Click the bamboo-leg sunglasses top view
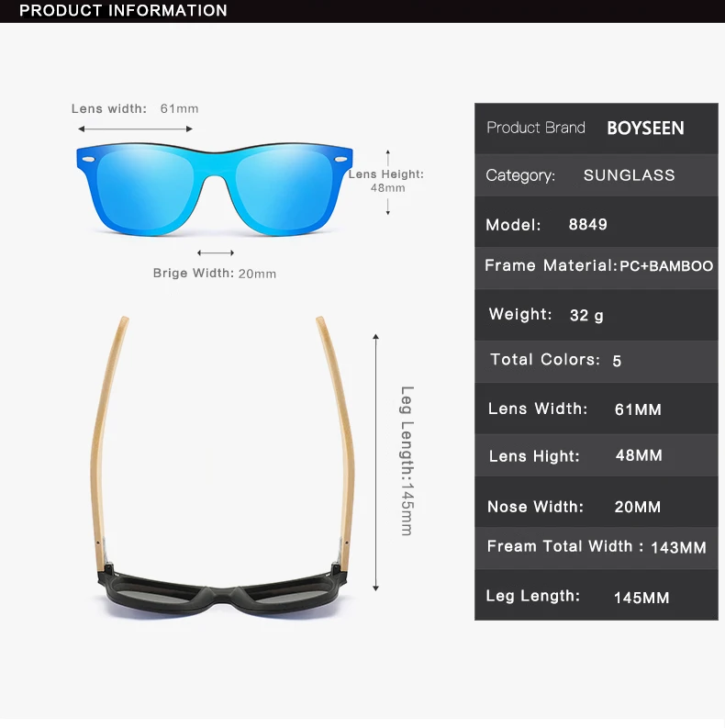The image size is (725, 728). tap(222, 466)
